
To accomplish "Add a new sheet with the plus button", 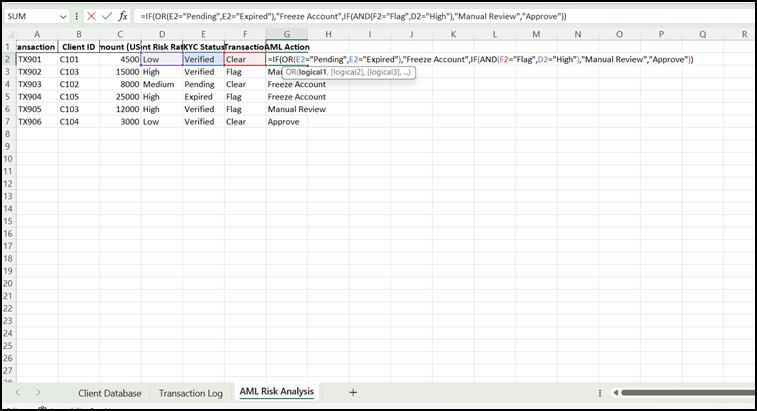I will click(353, 392).
